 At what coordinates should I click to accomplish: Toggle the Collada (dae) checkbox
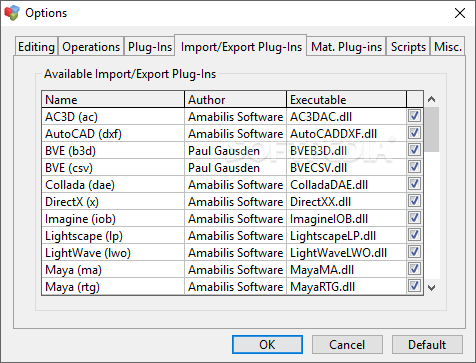414,184
